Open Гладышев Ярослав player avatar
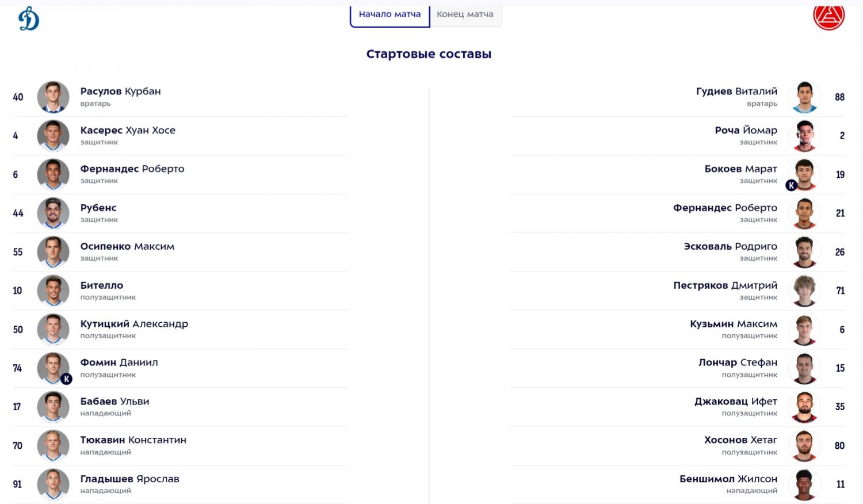 [53, 484]
